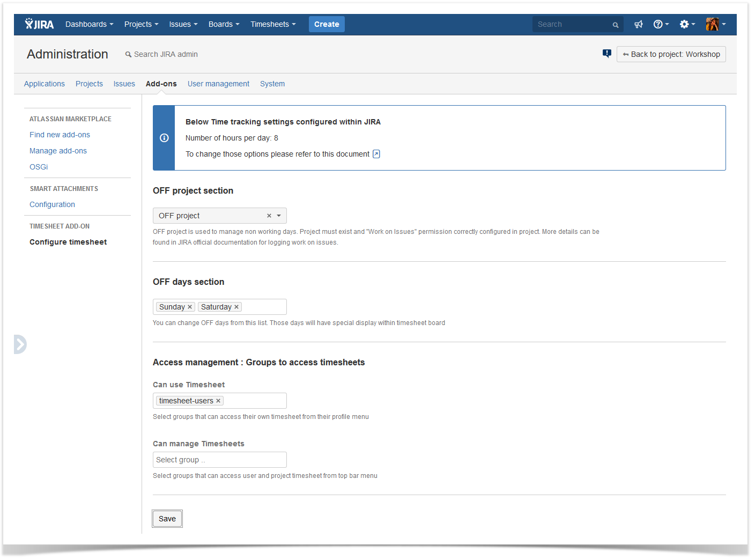Expand the OFF project dropdown arrow

[279, 216]
